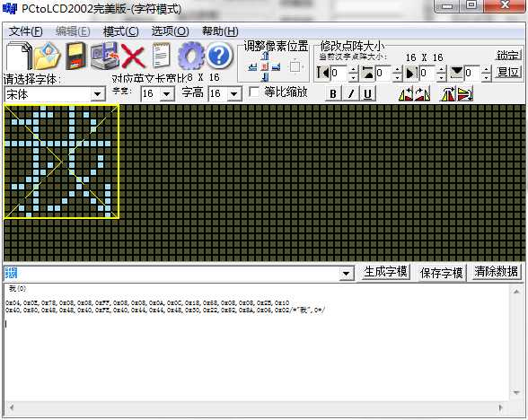The image size is (528, 420).
Task: Click the 生成字模 button
Action: pyautogui.click(x=385, y=272)
